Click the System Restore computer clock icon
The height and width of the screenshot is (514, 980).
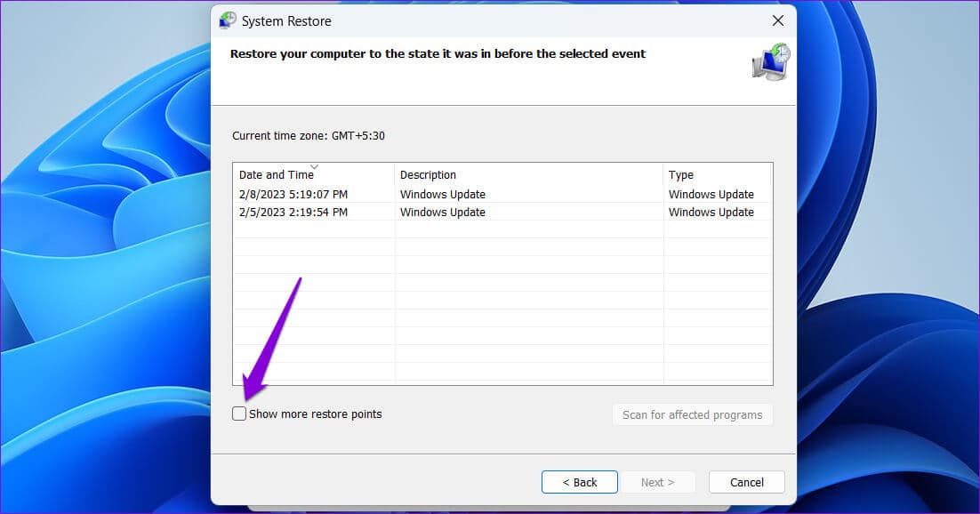[771, 62]
